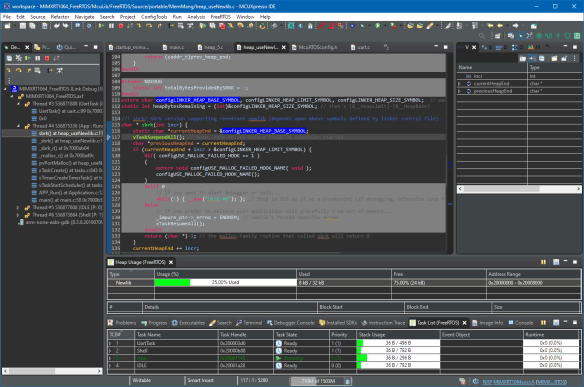Click Step Over in Debug view's second toolbar row
The height and width of the screenshot is (387, 584).
click(x=18, y=70)
